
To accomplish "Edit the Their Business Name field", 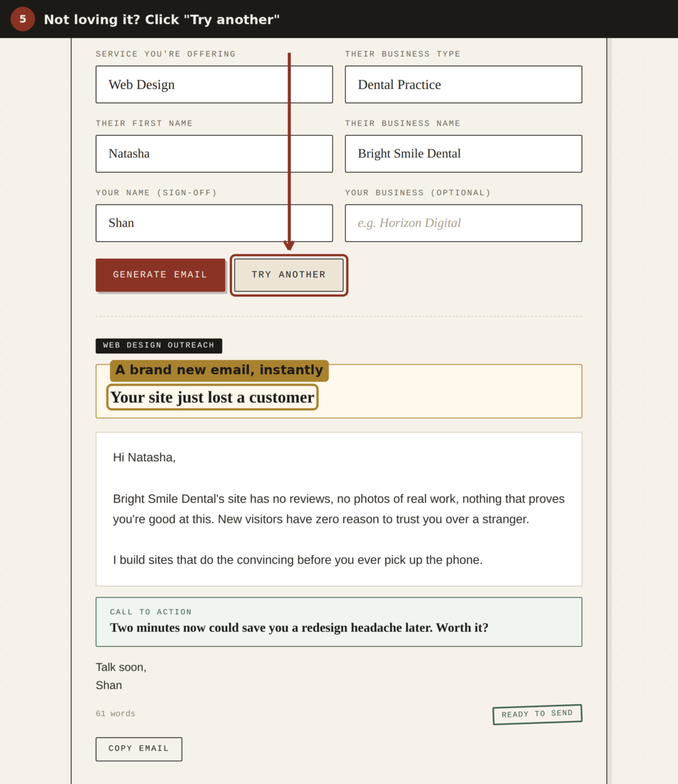I will [x=463, y=154].
